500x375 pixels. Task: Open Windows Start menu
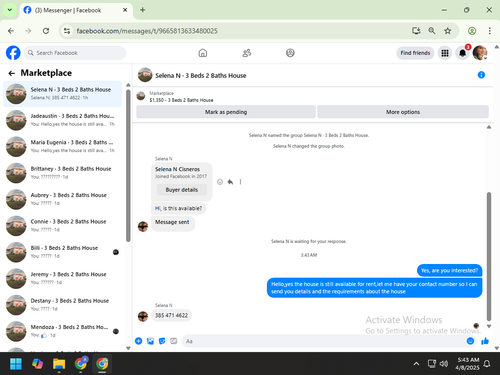[x=16, y=364]
